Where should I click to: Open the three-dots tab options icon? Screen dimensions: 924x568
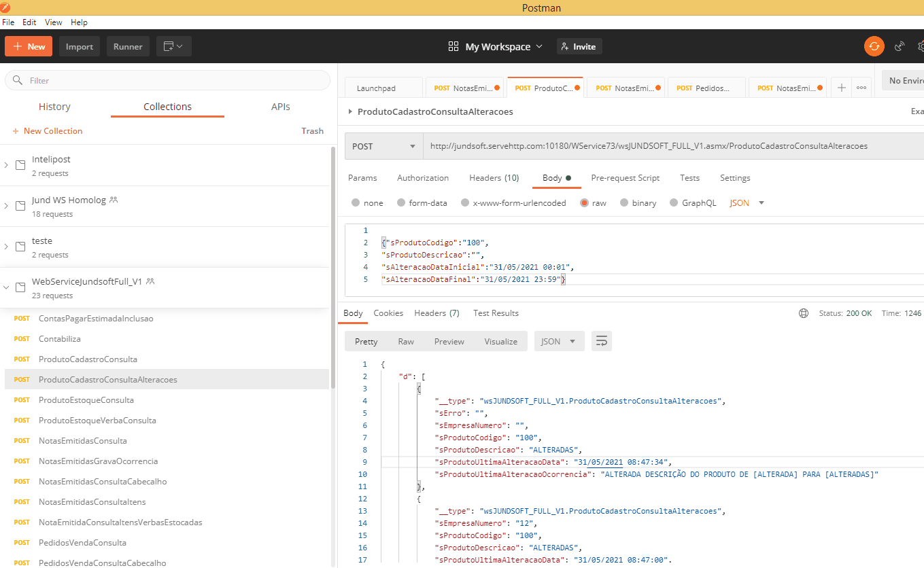click(861, 88)
